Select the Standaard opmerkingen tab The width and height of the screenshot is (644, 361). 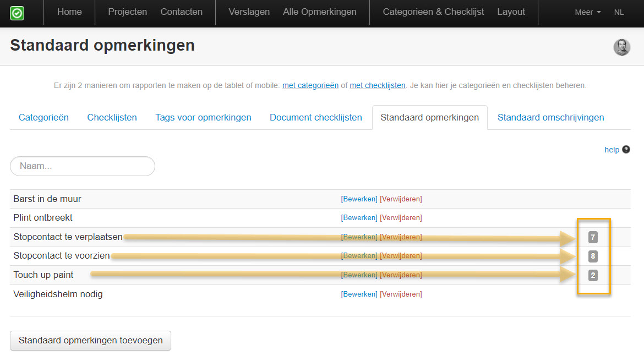pyautogui.click(x=429, y=117)
